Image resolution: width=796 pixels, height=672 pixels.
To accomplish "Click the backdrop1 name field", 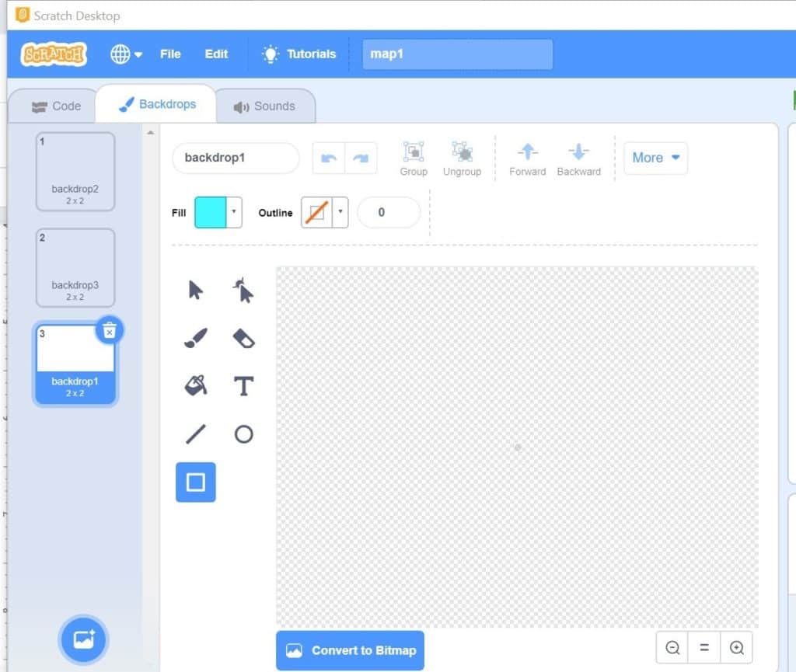I will pyautogui.click(x=236, y=158).
